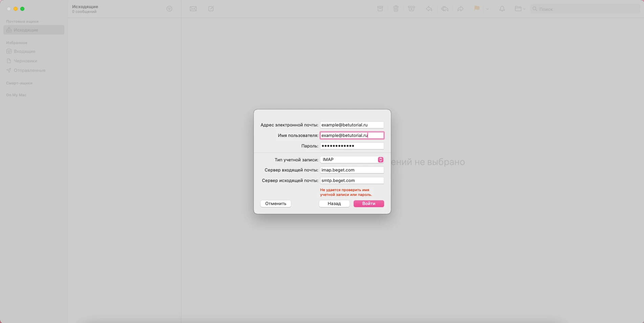Click the Reply All double-arrow icon
Image resolution: width=644 pixels, height=323 pixels.
(x=445, y=9)
